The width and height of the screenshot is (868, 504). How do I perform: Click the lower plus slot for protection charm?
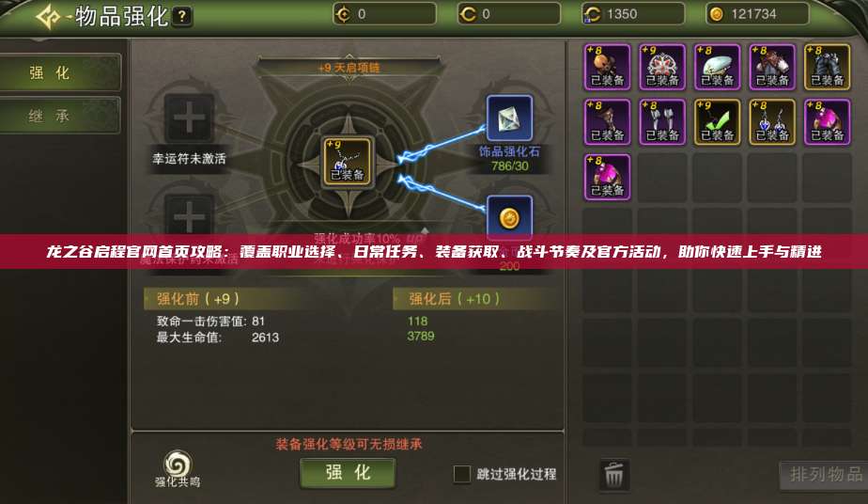189,215
